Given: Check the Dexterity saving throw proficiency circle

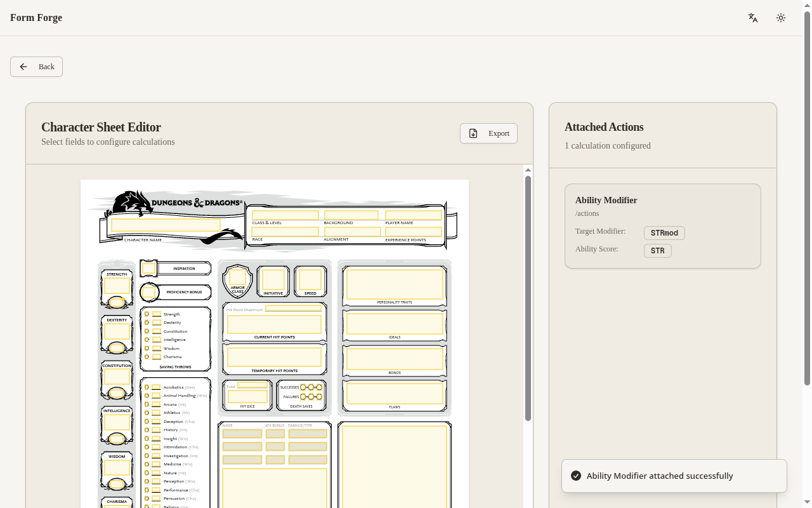Looking at the screenshot, I should 147,323.
